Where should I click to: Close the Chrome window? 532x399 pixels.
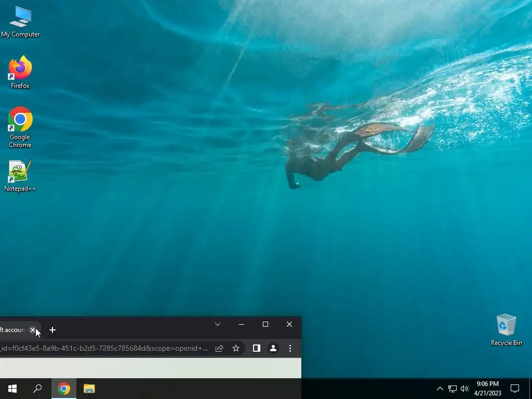[289, 324]
